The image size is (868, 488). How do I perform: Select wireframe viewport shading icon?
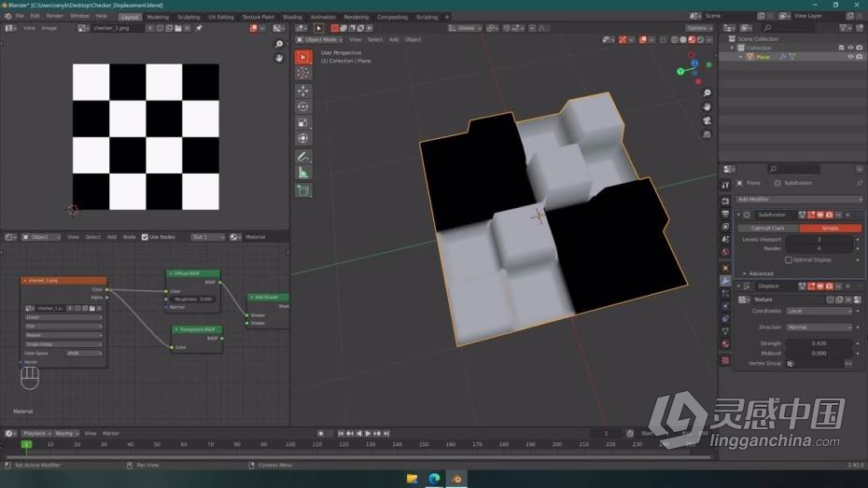(x=674, y=40)
